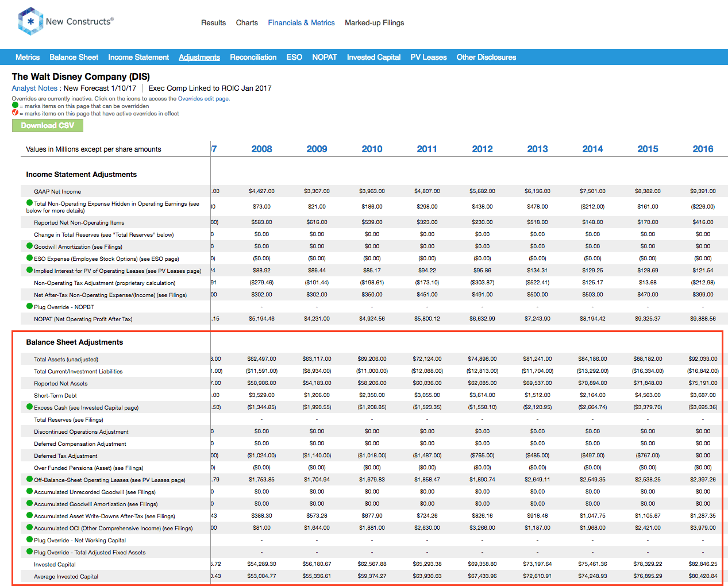
Task: Click green override dot beside Excess Cash
Action: [x=29, y=407]
